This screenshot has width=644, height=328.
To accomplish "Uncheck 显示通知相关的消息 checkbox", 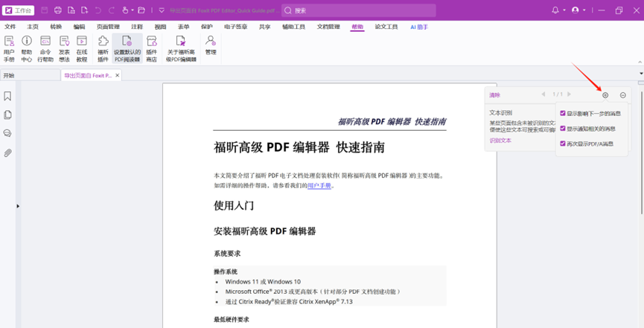I will (x=563, y=129).
